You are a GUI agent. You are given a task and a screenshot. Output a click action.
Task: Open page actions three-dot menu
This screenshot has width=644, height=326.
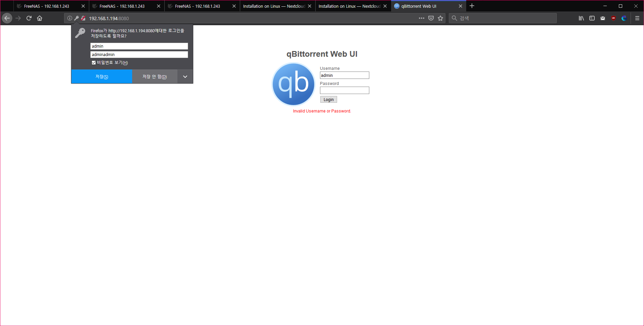(x=422, y=18)
